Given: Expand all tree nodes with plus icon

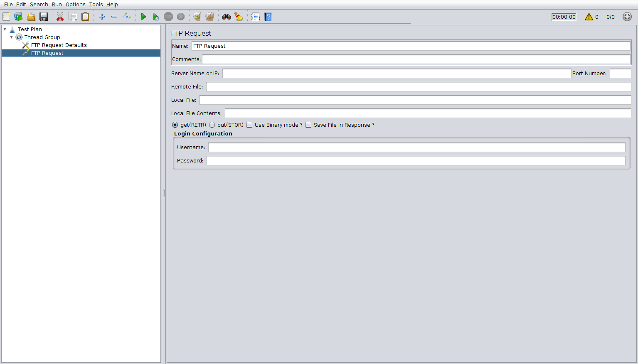Looking at the screenshot, I should pyautogui.click(x=102, y=17).
